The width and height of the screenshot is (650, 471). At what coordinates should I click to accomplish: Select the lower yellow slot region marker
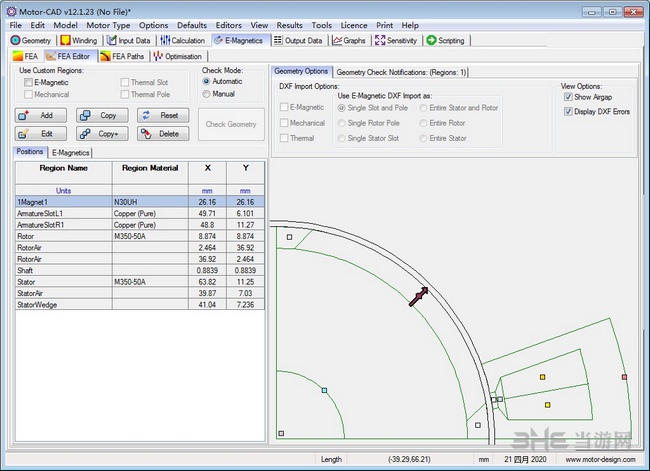point(548,405)
